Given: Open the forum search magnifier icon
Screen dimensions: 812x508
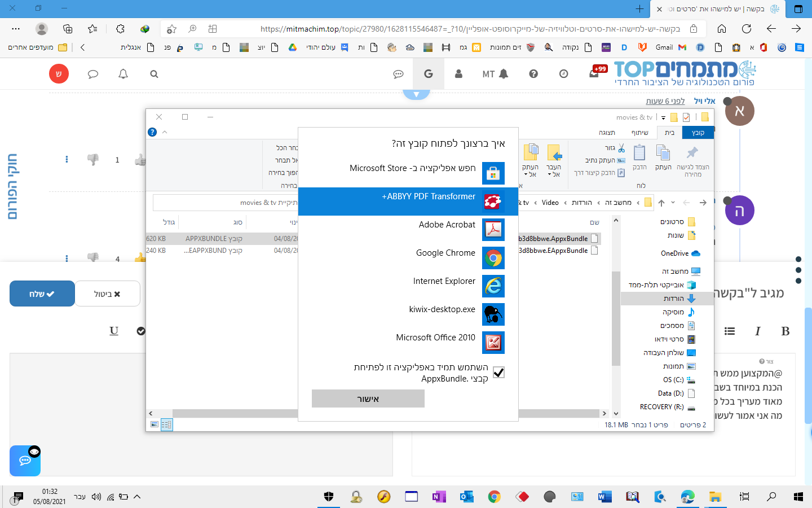Looking at the screenshot, I should [x=154, y=74].
